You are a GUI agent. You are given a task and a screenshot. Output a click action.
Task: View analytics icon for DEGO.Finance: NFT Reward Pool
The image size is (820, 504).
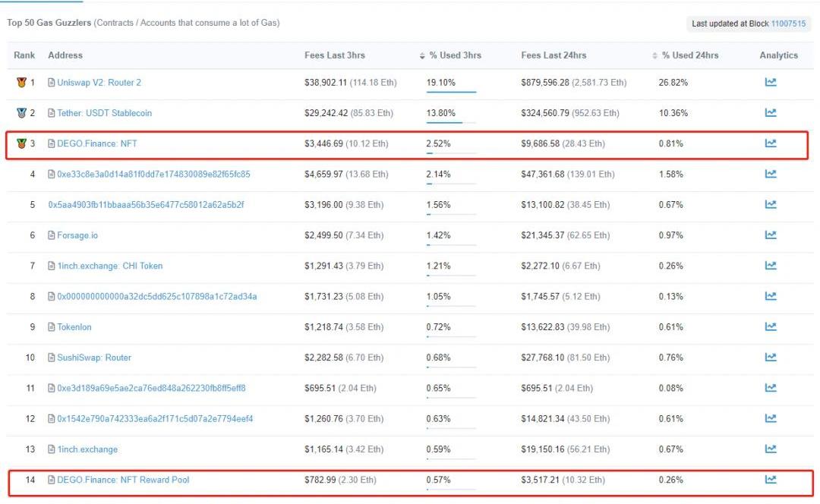click(770, 479)
